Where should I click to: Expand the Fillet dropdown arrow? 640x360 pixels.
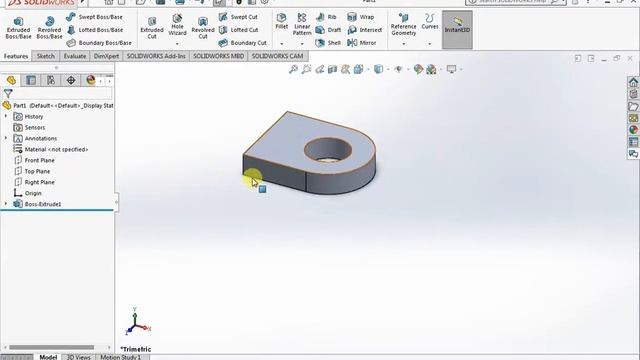pyautogui.click(x=282, y=43)
